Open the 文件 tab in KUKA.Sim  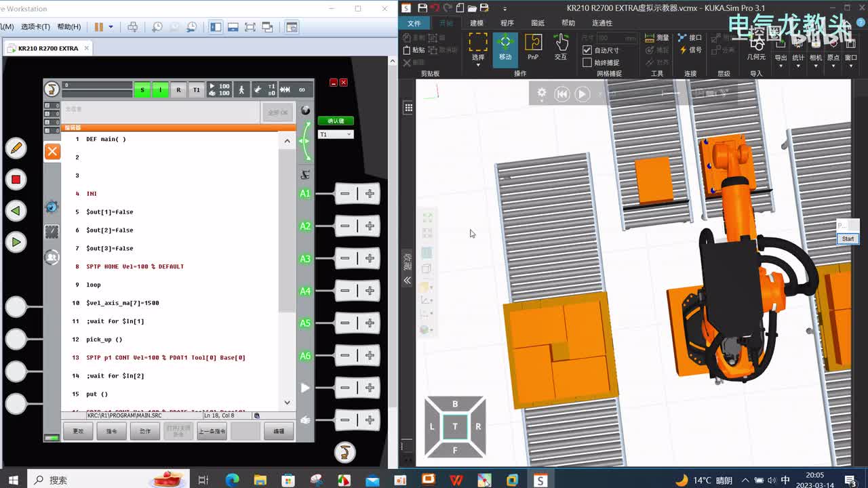(x=414, y=23)
